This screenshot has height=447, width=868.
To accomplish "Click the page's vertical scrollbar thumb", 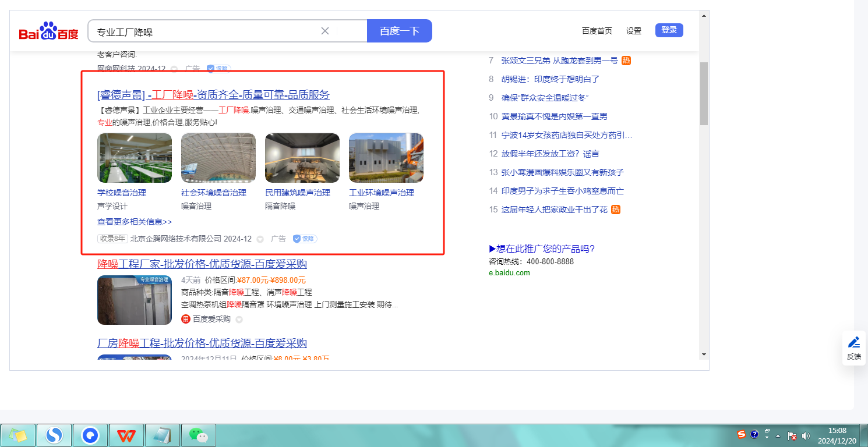I will (704, 93).
